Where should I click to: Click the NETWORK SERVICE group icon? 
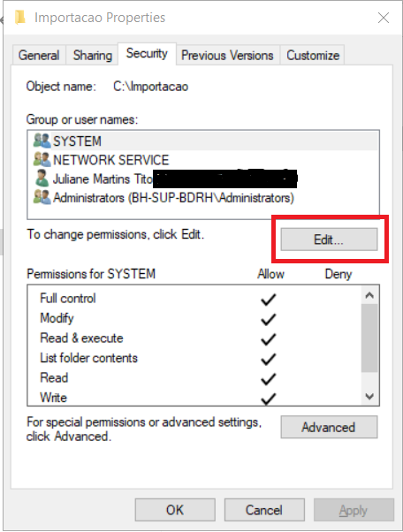(x=42, y=159)
